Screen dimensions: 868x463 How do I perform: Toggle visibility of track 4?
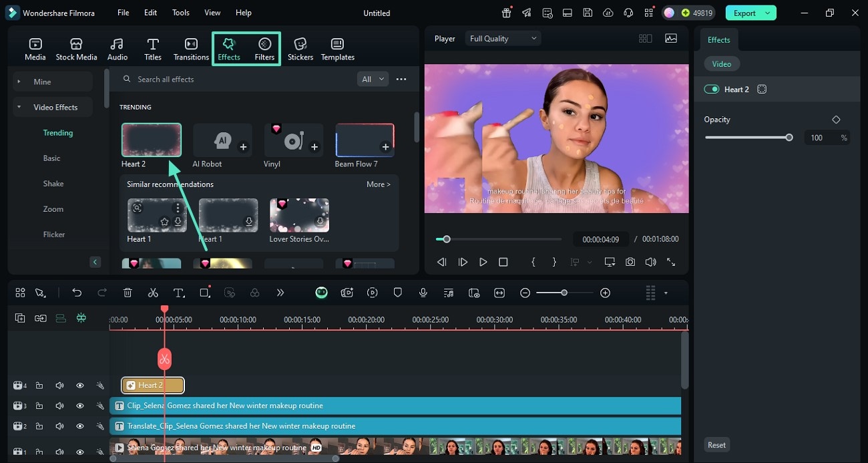[79, 385]
